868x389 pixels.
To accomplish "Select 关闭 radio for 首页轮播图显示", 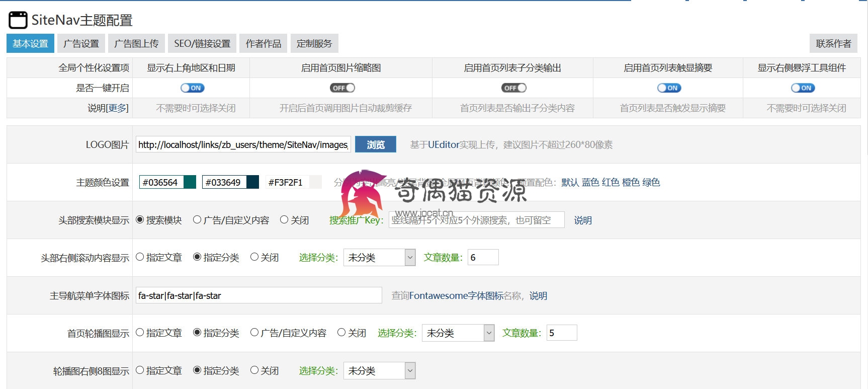I will [341, 333].
